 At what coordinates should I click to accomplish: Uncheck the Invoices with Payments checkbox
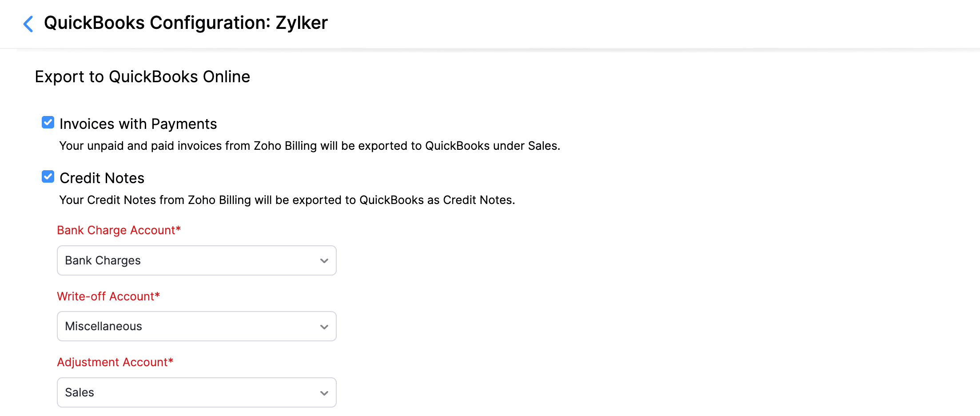(48, 123)
